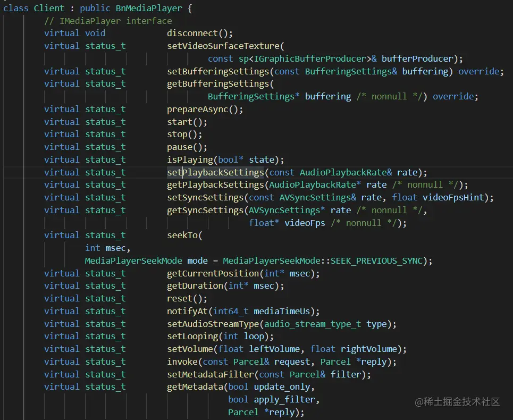Click the disconnect() method declaration
The height and width of the screenshot is (420, 513).
(199, 33)
